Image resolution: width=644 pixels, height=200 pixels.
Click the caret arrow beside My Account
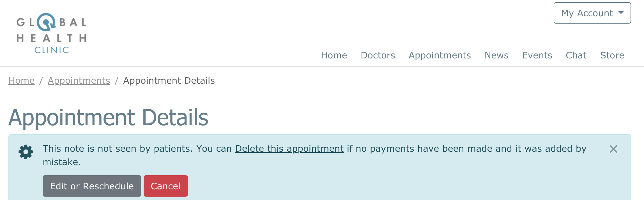tap(621, 13)
